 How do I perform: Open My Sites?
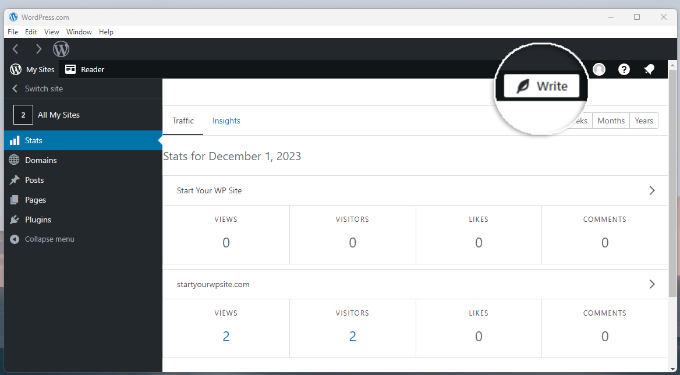tap(32, 69)
